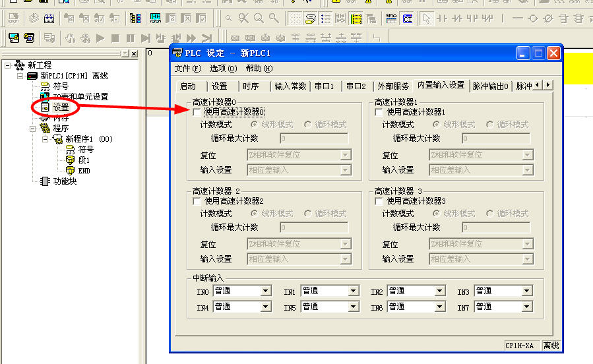Enable 使用高速计数器0 checkbox
The width and height of the screenshot is (593, 364).
point(197,113)
